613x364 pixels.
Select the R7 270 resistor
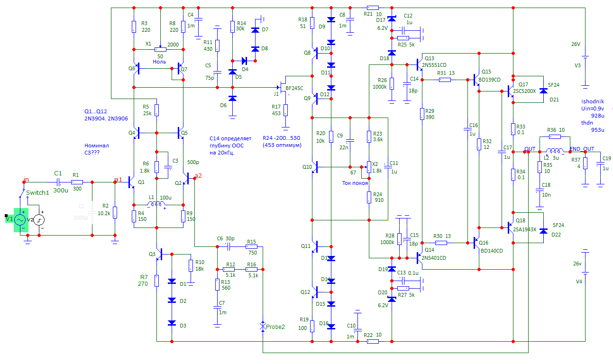(x=156, y=281)
